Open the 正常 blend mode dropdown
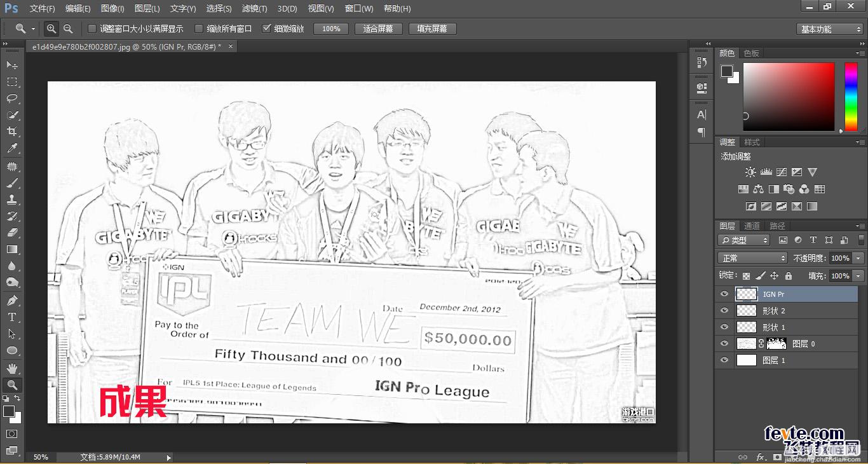The image size is (868, 464). click(752, 258)
